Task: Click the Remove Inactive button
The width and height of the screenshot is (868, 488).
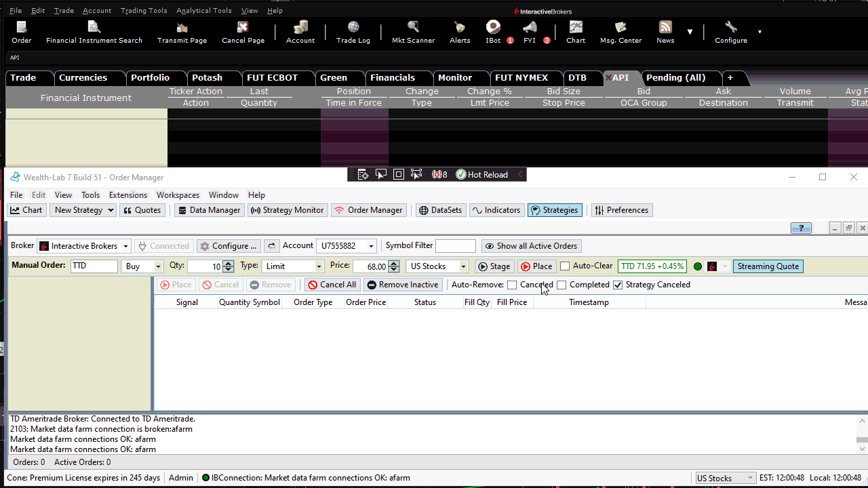Action: tap(403, 285)
